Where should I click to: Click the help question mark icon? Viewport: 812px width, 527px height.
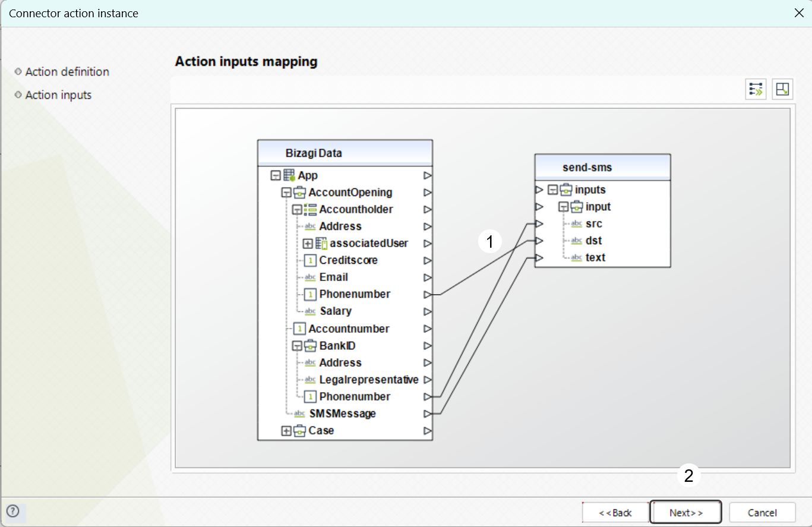coord(12,511)
